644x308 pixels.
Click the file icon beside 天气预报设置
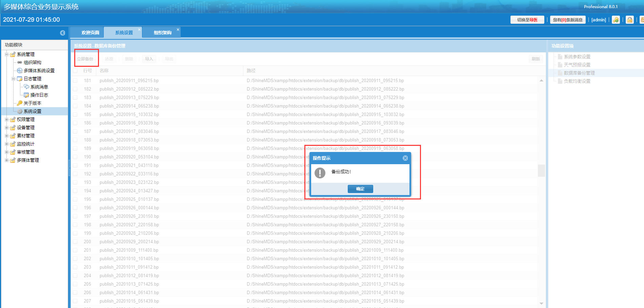click(560, 65)
